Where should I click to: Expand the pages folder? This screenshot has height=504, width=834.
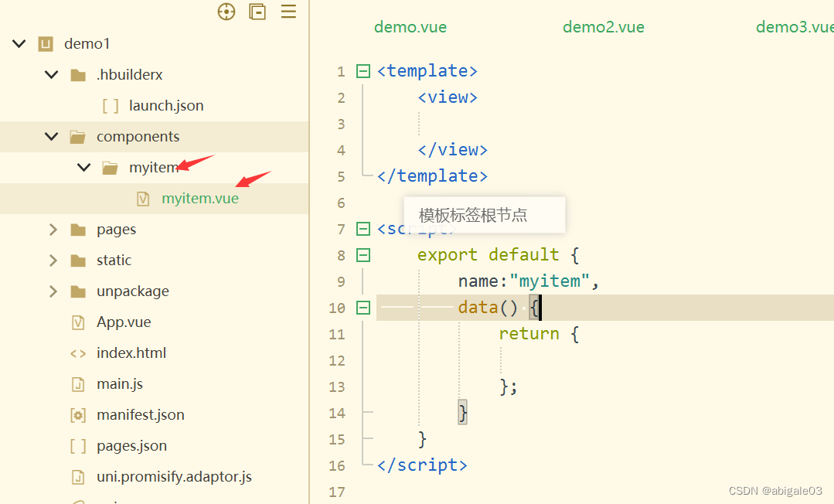(53, 230)
